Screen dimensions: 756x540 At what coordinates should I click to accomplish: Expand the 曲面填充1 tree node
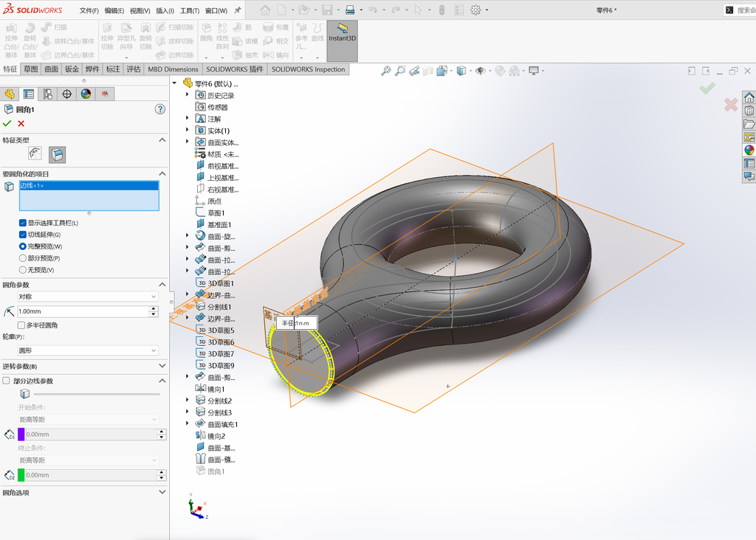tap(188, 424)
